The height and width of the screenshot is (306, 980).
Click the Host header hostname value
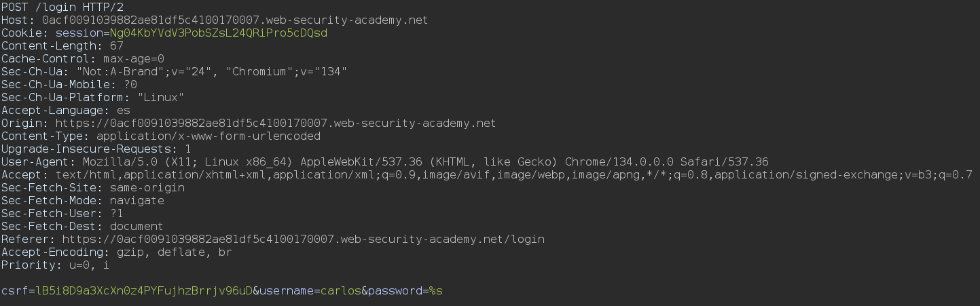(x=235, y=20)
